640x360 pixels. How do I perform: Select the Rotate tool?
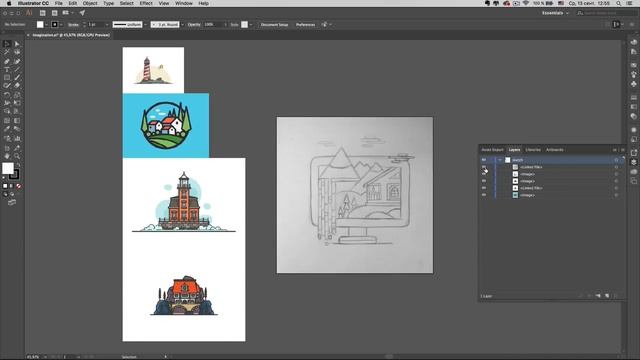(7, 95)
